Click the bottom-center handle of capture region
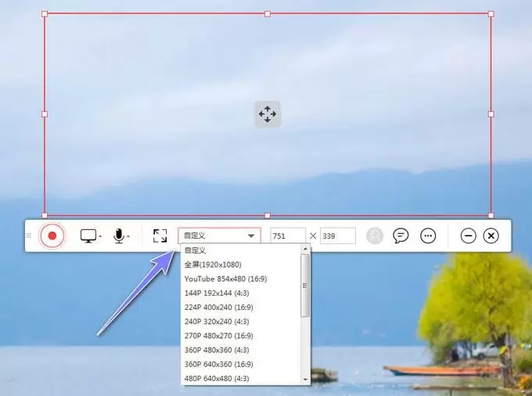 (268, 216)
